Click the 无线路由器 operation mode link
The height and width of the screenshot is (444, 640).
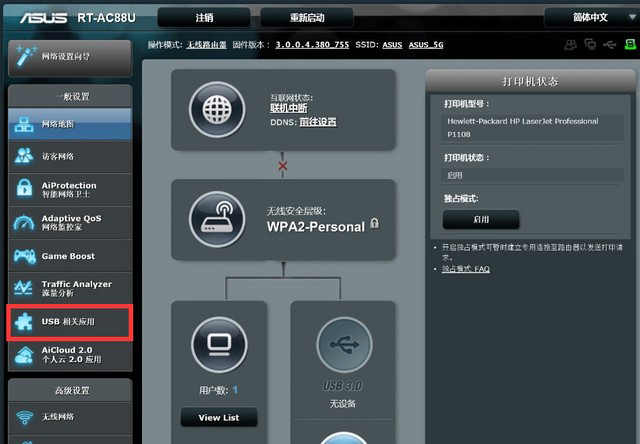coord(207,45)
